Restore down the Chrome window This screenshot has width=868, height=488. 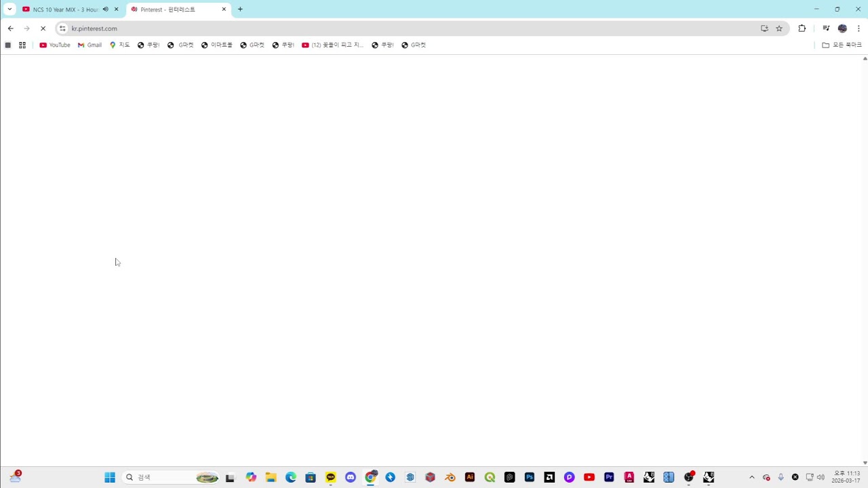click(x=837, y=9)
